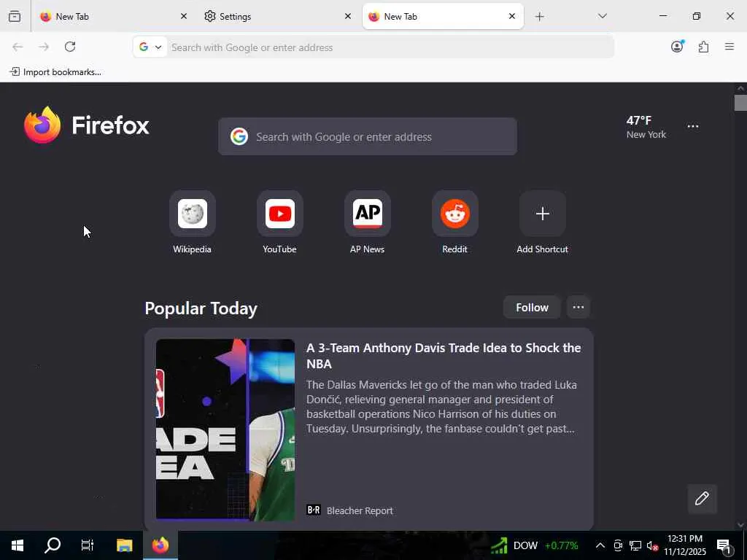Viewport: 747px width, 560px height.
Task: Click Firefox taskbar icon
Action: point(160,545)
